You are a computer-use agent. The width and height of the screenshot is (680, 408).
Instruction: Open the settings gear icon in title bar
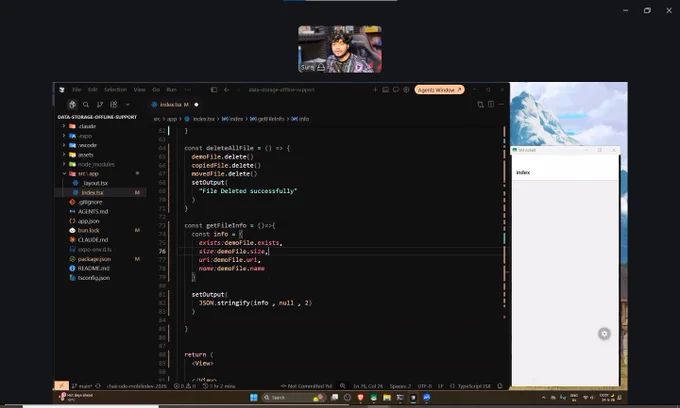coord(406,90)
